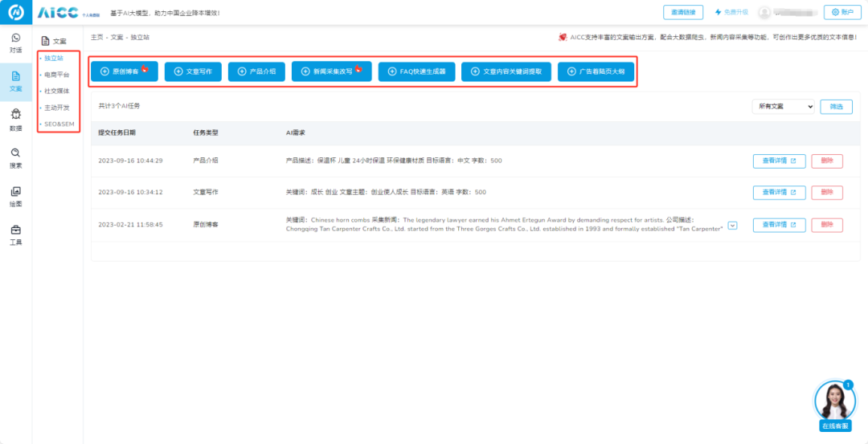
Task: Open the 工具 toolbox sidebar icon
Action: click(x=15, y=234)
